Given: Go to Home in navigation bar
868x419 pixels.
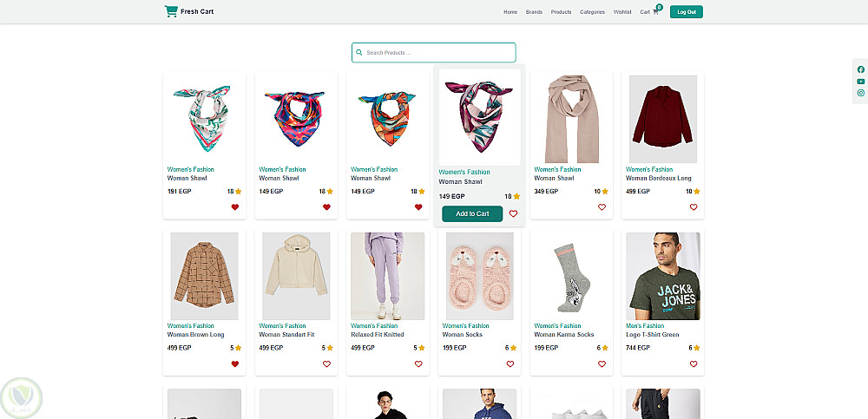Looking at the screenshot, I should [x=510, y=12].
